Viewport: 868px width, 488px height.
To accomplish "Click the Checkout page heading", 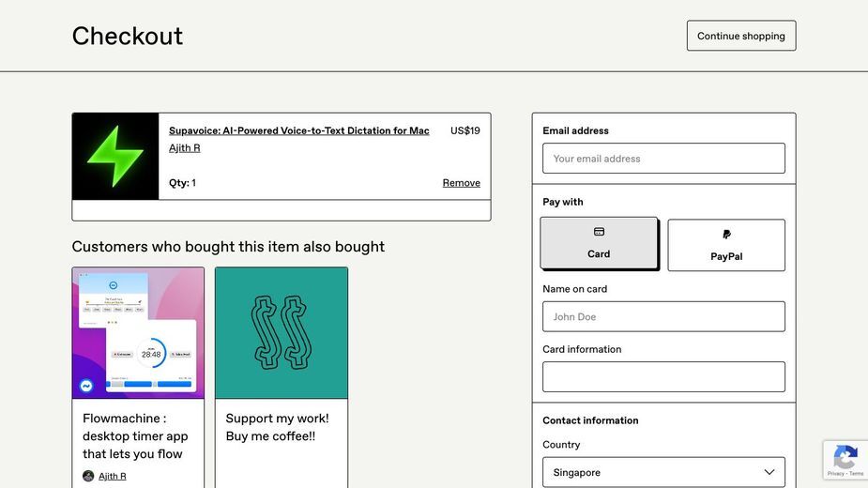I will click(x=128, y=36).
